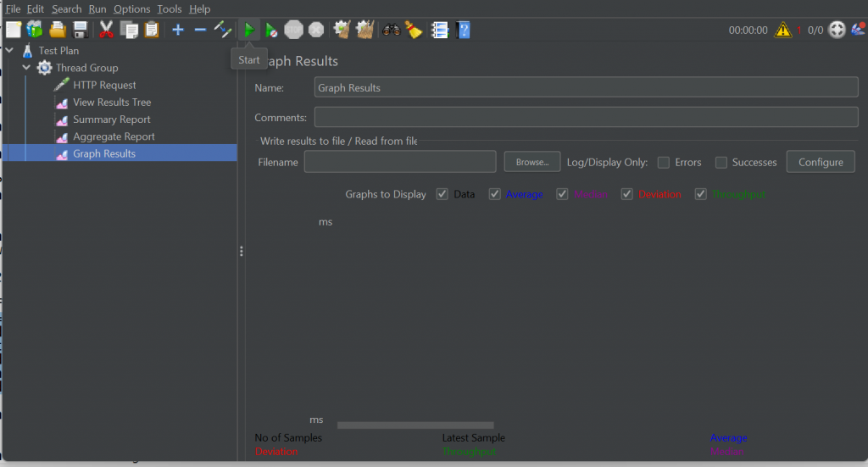Click the Browse... button
The image size is (868, 467).
click(532, 162)
